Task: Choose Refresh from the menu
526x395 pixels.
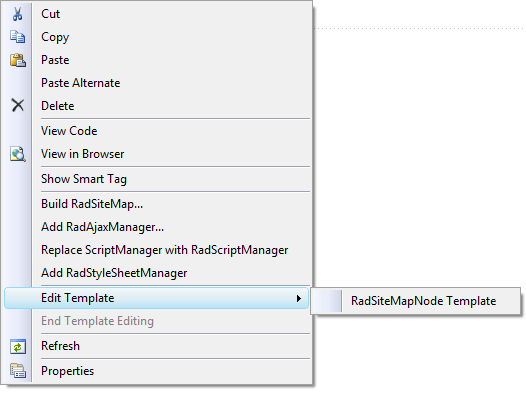Action: [156, 346]
